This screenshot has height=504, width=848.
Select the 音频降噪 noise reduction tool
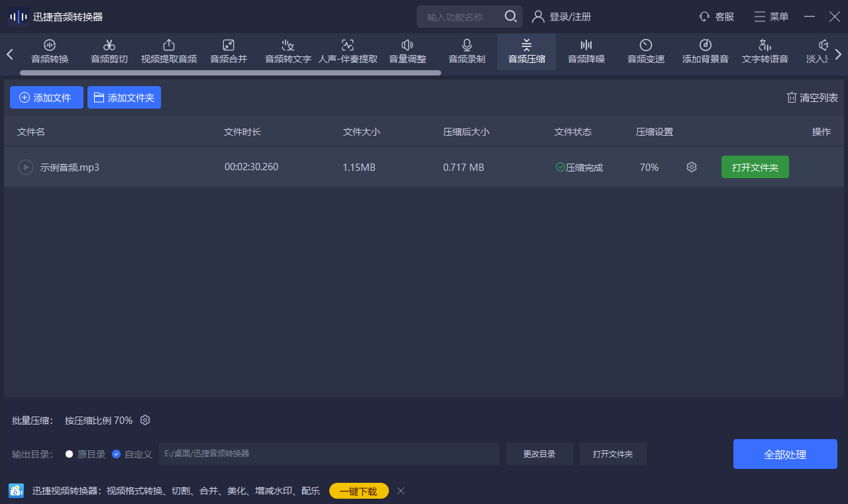pos(586,52)
